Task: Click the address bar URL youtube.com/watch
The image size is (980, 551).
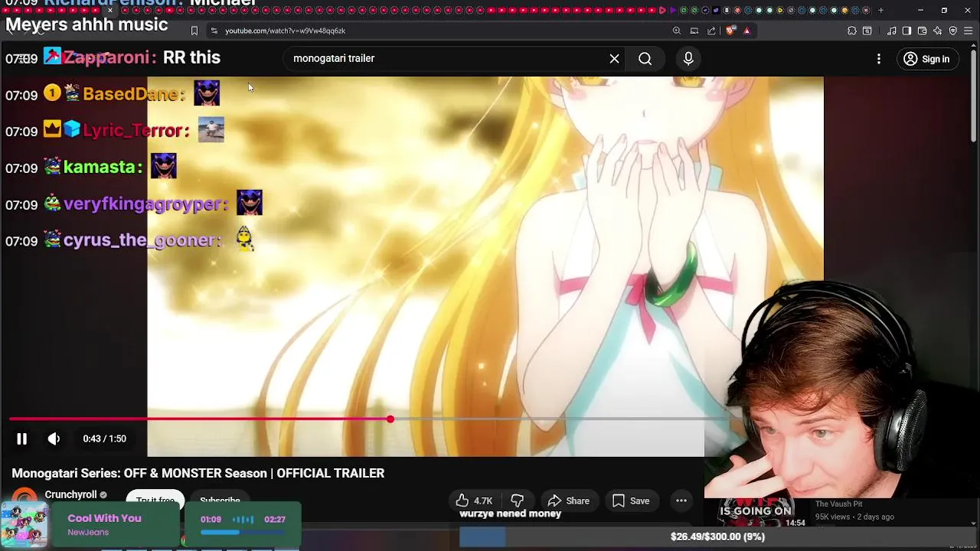Action: tap(285, 31)
